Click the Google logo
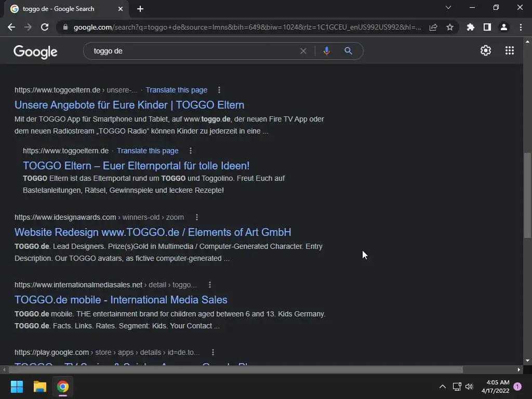 point(35,52)
